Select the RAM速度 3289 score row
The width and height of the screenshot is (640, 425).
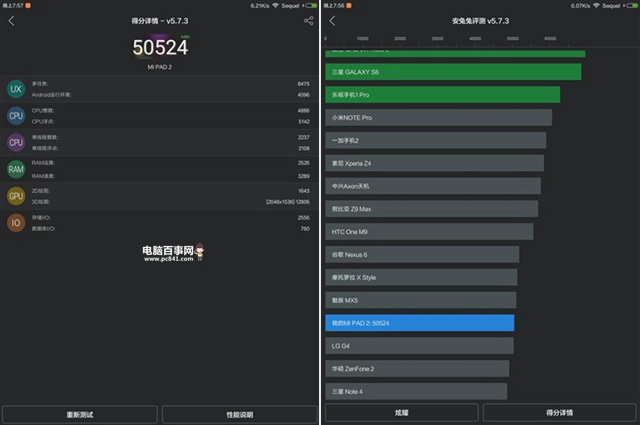point(171,176)
